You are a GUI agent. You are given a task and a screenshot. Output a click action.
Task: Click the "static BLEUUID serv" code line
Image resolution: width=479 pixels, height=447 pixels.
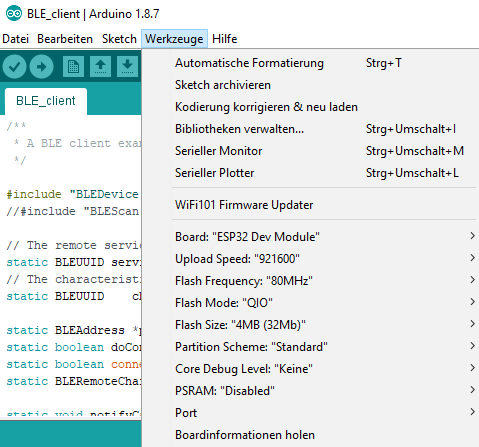point(74,262)
